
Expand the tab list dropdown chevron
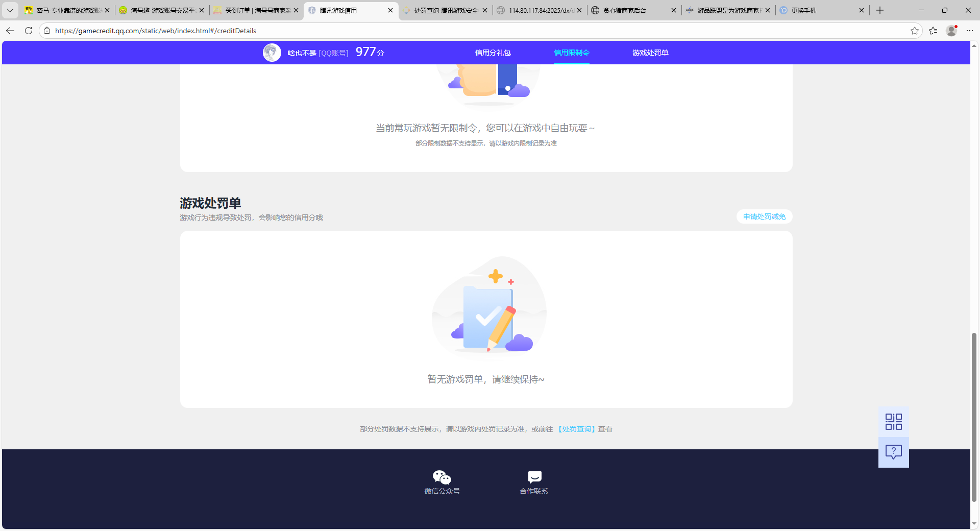[x=10, y=10]
